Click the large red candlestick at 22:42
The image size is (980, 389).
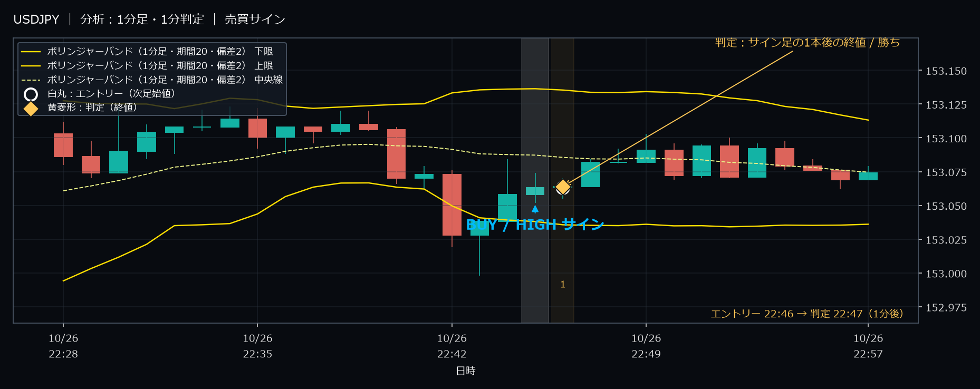(452, 205)
